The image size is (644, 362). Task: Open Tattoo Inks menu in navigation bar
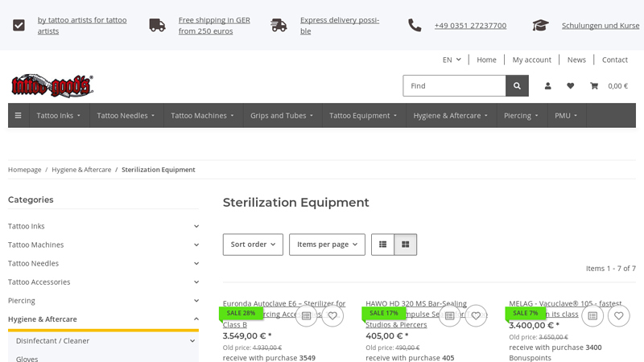[59, 115]
